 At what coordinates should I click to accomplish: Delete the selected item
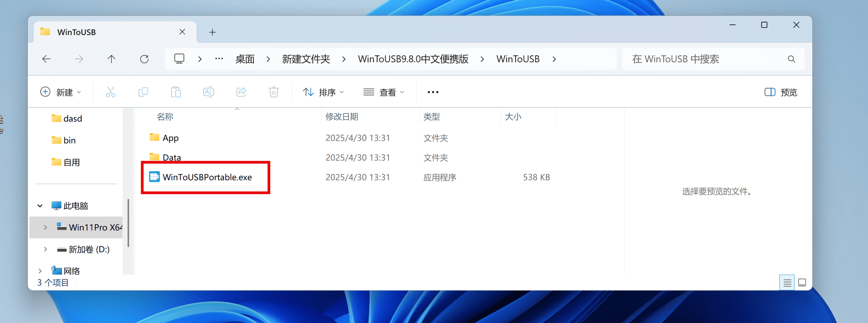pyautogui.click(x=274, y=92)
